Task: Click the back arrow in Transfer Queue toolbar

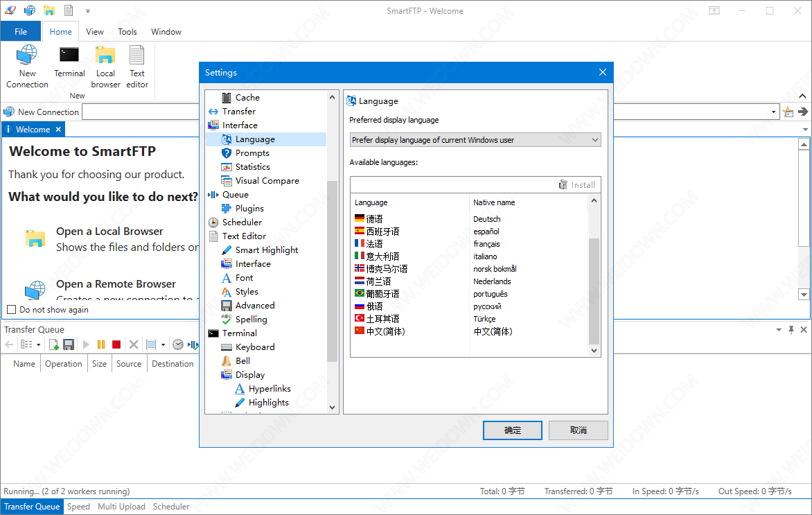Action: click(9, 344)
